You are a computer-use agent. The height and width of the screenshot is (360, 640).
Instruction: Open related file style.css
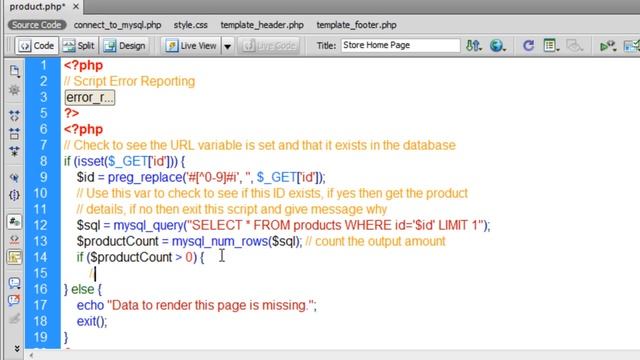pos(191,25)
